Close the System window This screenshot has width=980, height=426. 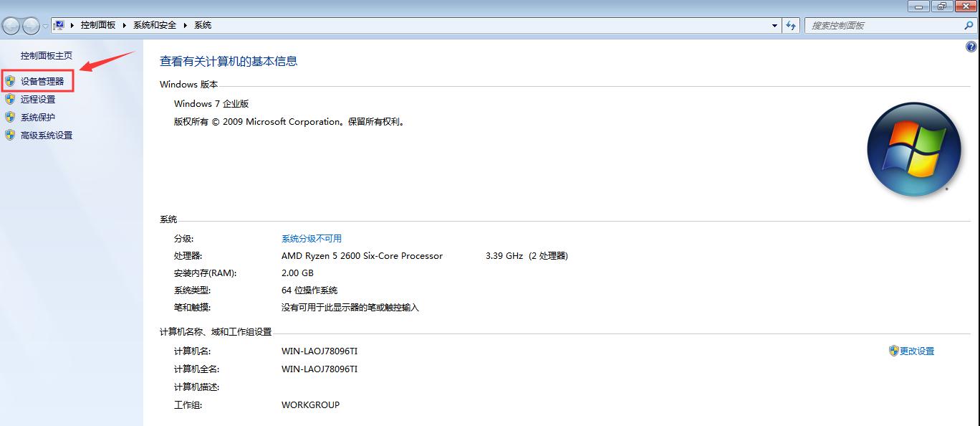point(965,6)
